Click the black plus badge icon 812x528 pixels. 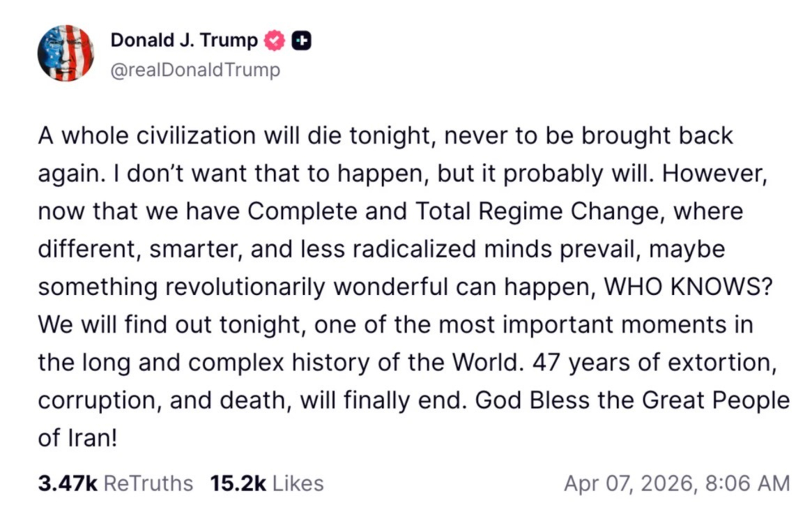pos(301,41)
